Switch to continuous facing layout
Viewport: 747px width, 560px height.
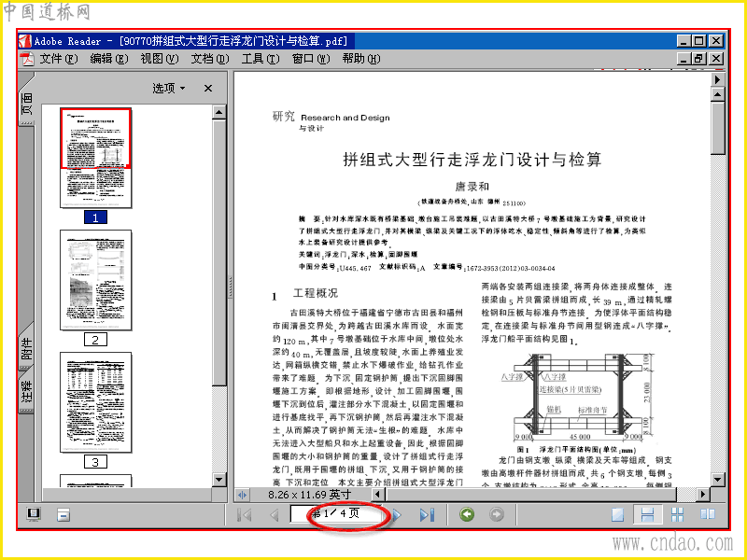click(x=677, y=514)
